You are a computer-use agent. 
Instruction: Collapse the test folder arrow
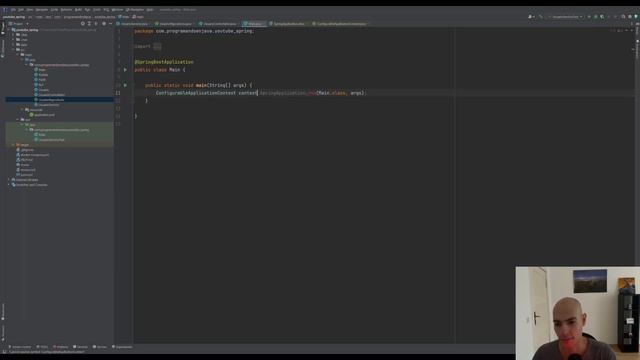18,120
